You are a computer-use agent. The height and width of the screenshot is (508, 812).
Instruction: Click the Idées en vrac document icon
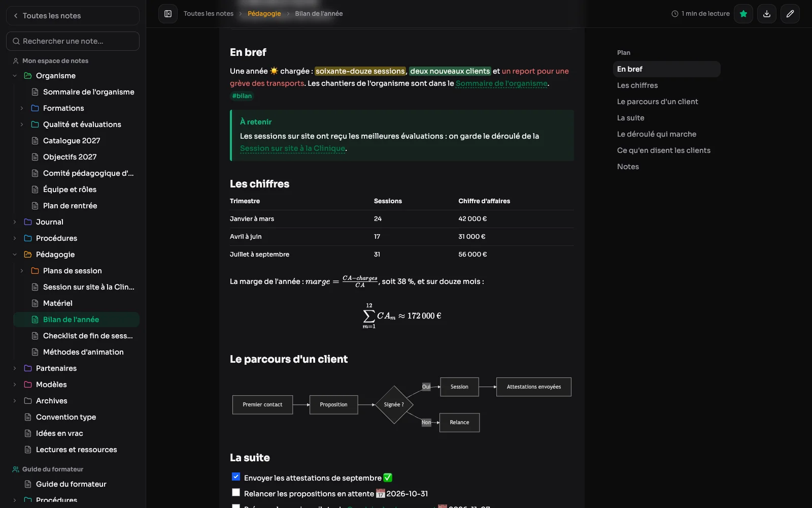pyautogui.click(x=28, y=433)
